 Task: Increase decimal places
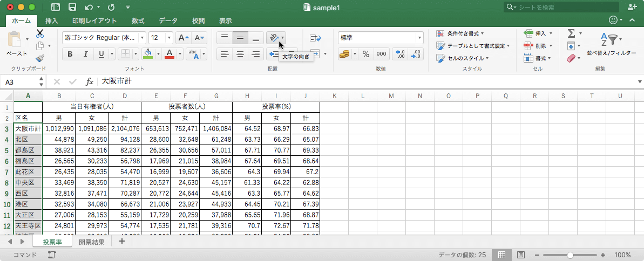(x=400, y=54)
